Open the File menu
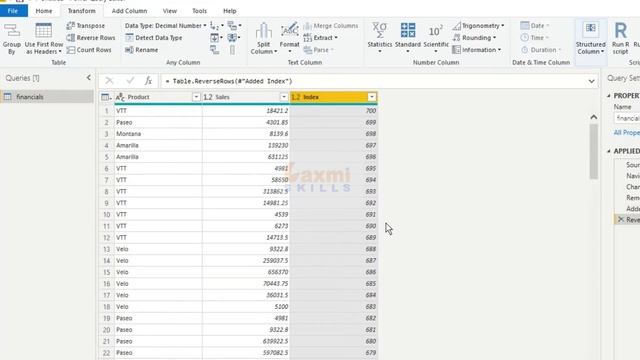This screenshot has height=360, width=640. 13,11
